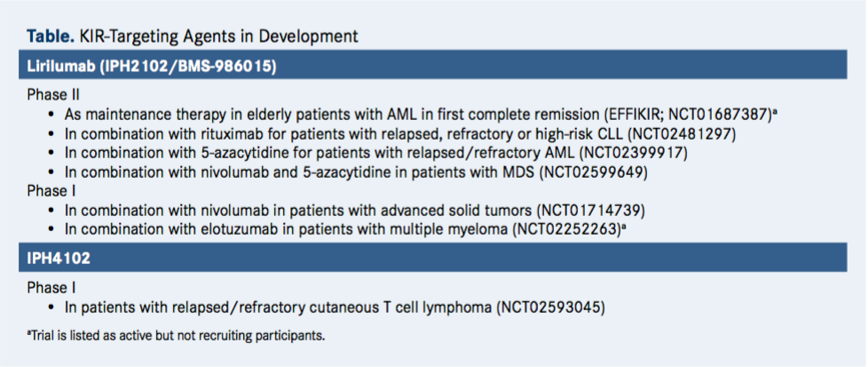Click the Phase II label under Lirilumab
The image size is (868, 367).
point(53,95)
